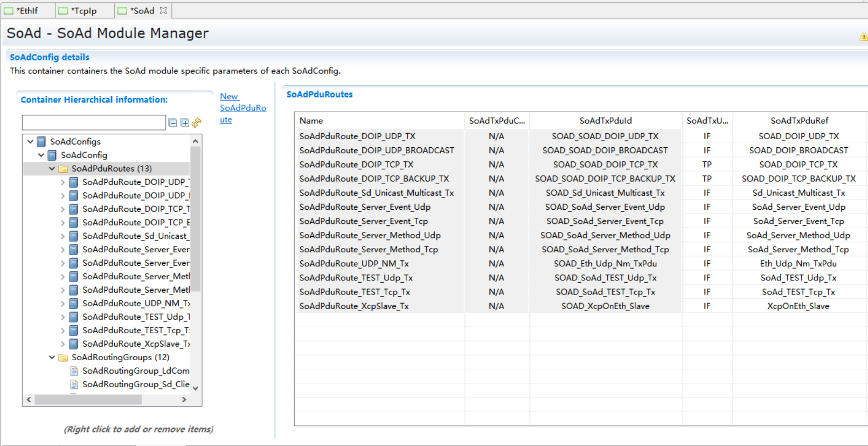Close the SoAd editor tab
Viewport: 868px width, 446px height.
click(163, 10)
